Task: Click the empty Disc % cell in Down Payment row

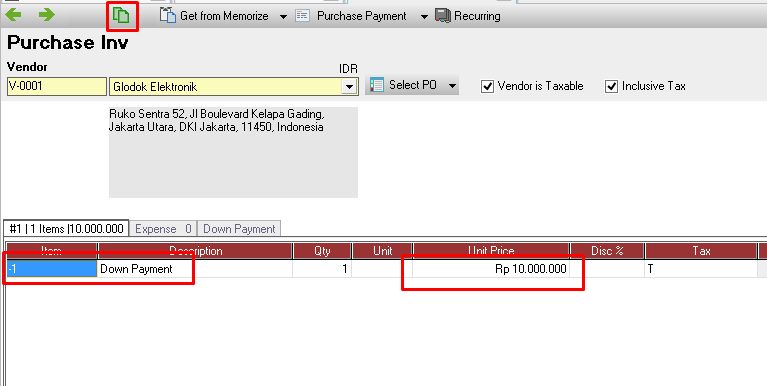Action: [x=607, y=269]
